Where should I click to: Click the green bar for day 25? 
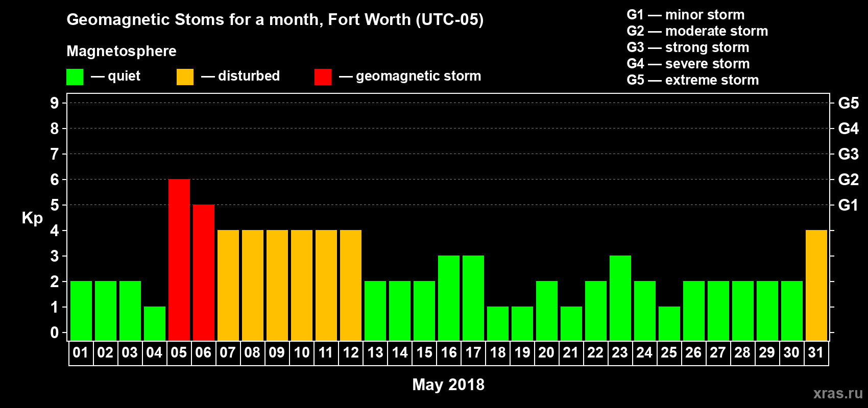click(669, 323)
